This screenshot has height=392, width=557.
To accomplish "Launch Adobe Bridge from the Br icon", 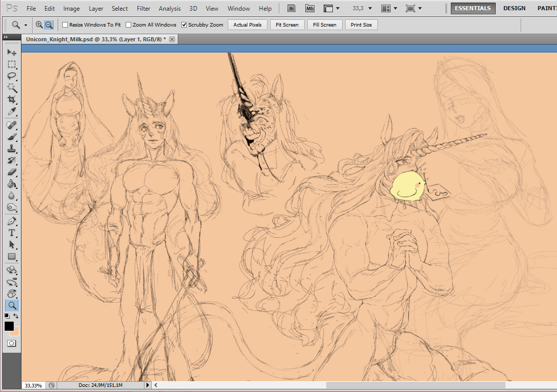I will tap(291, 8).
